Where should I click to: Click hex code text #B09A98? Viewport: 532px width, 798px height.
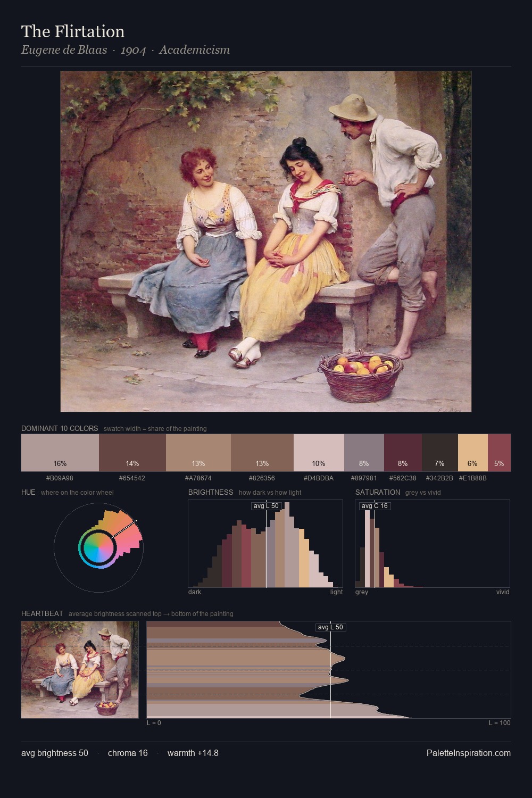tap(60, 478)
